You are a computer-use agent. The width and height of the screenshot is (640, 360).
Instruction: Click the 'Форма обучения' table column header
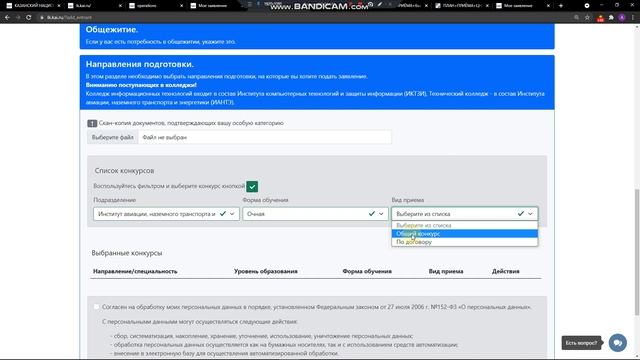coord(367,271)
